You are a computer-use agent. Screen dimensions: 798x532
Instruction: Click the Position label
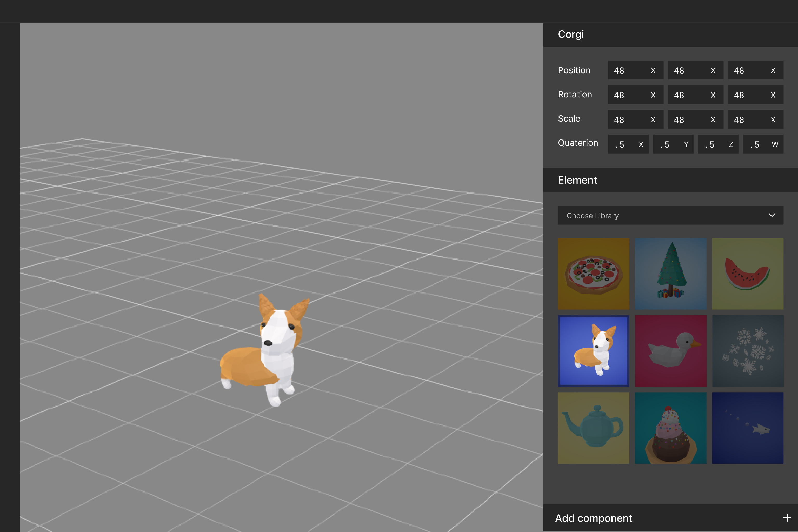(574, 70)
